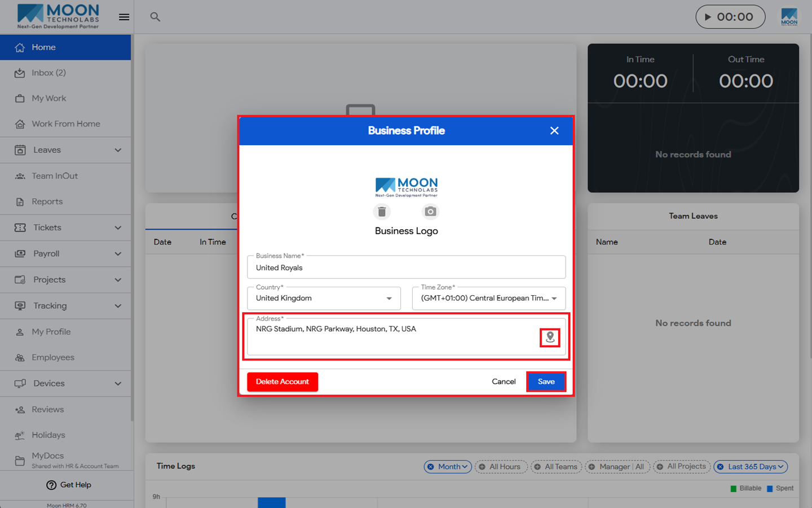The width and height of the screenshot is (812, 508).
Task: Delete the business logo with trash icon
Action: 382,212
